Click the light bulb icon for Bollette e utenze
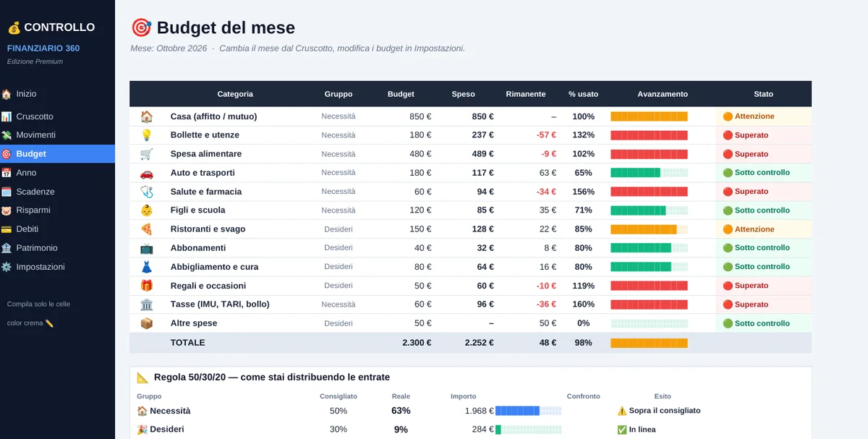 [146, 135]
